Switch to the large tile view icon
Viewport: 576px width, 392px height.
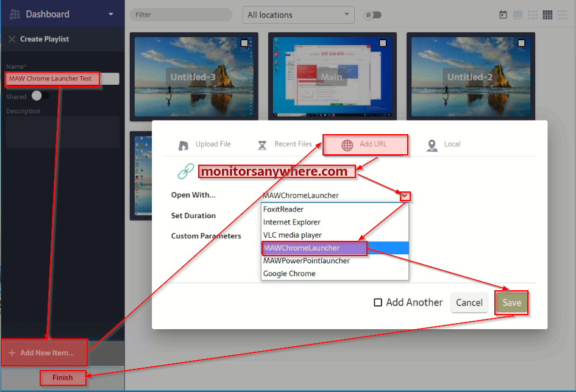point(517,15)
